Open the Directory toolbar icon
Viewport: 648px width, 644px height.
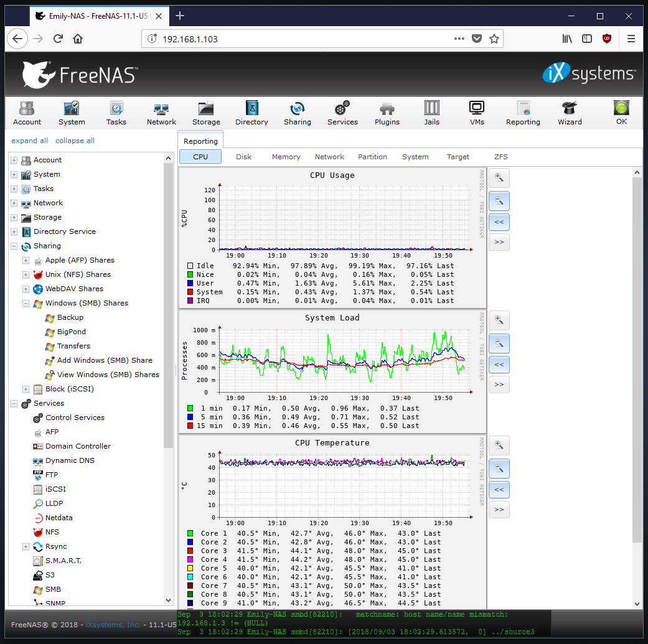[251, 113]
